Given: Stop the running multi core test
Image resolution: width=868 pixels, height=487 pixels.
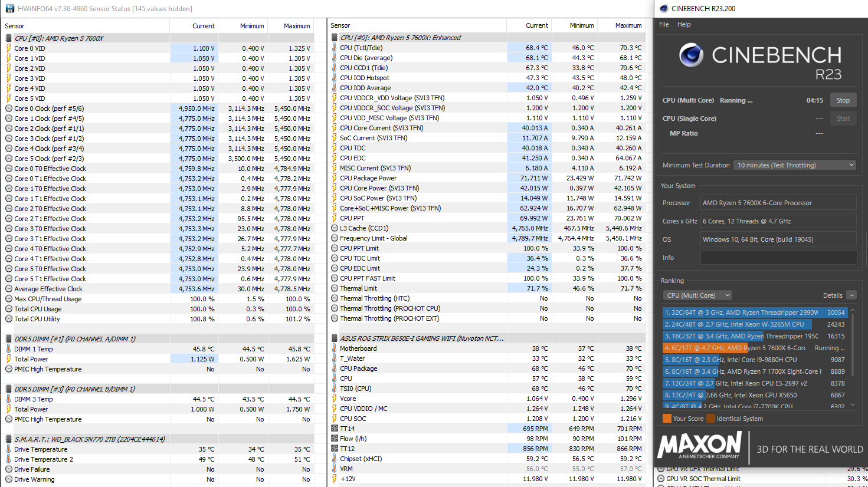Looking at the screenshot, I should click(843, 100).
